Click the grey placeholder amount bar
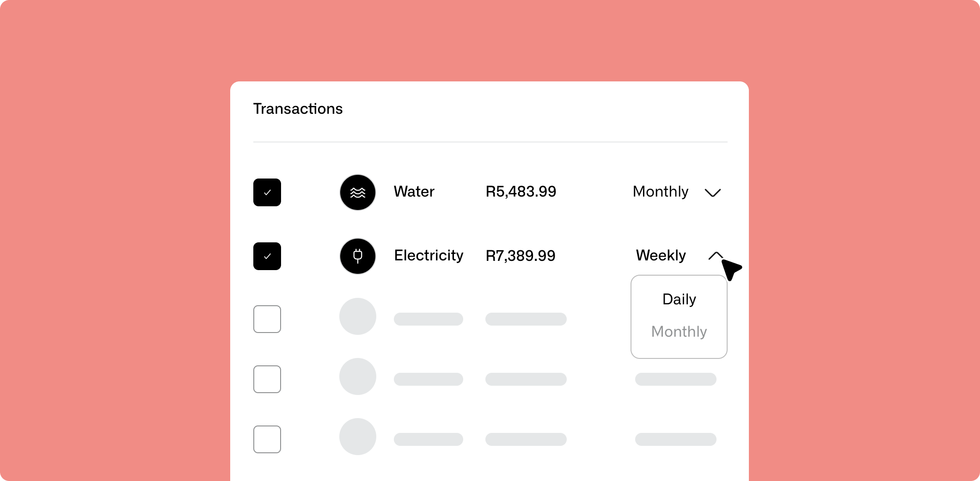 point(526,319)
